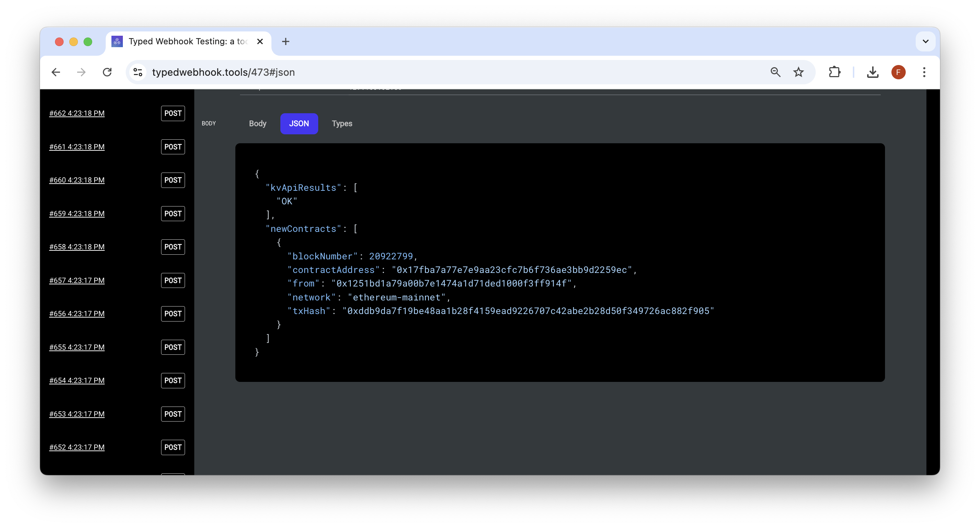Click the "network" key in JSON

pyautogui.click(x=311, y=297)
